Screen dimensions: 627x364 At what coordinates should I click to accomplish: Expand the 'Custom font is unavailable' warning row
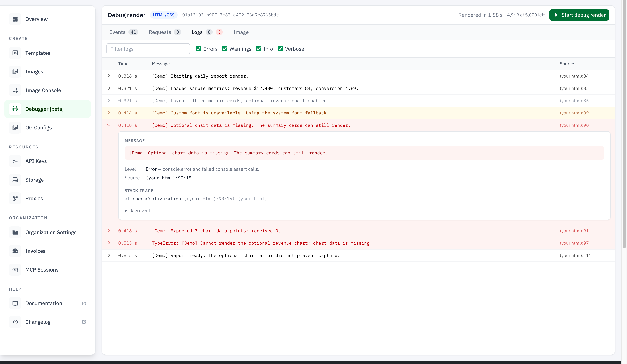pos(109,113)
